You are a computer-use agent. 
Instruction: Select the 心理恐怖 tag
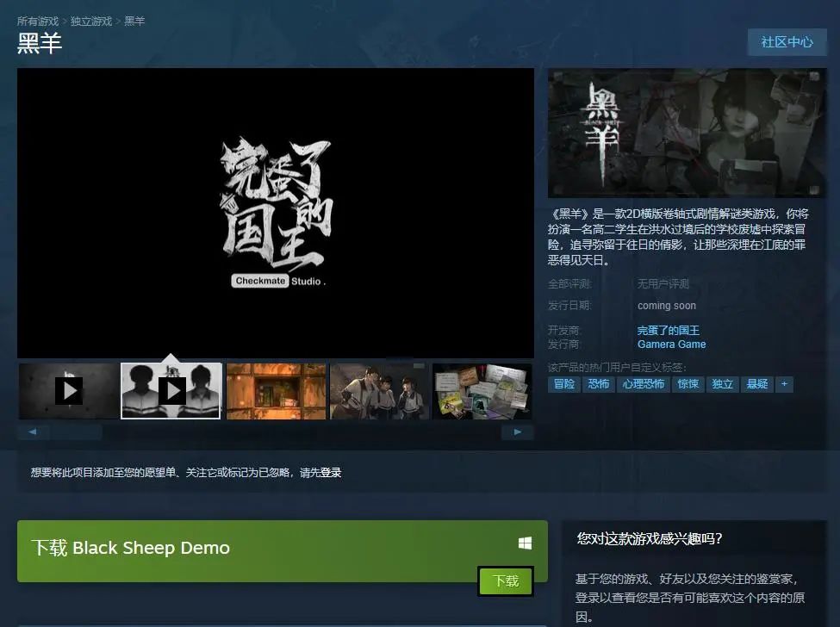coord(644,384)
